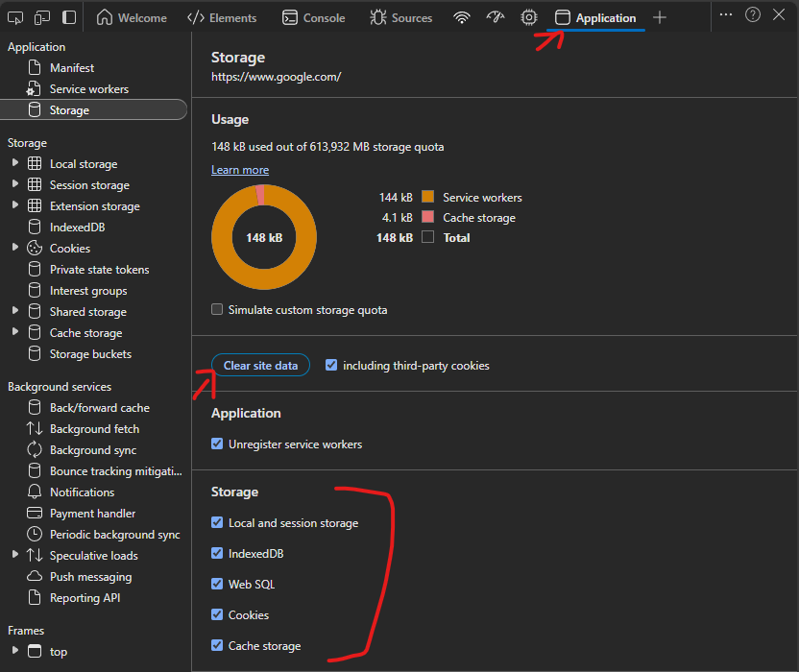
Task: Expand the Local storage tree node
Action: pos(15,164)
